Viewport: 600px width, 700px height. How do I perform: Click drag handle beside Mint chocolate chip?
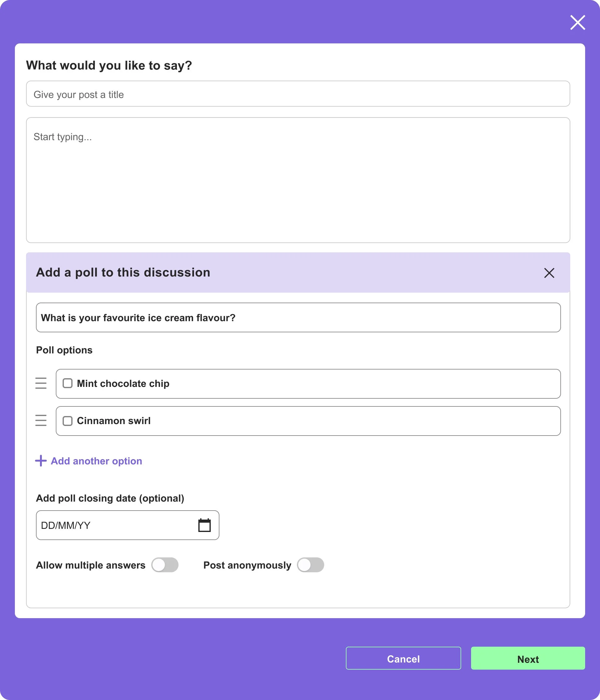[x=41, y=383]
